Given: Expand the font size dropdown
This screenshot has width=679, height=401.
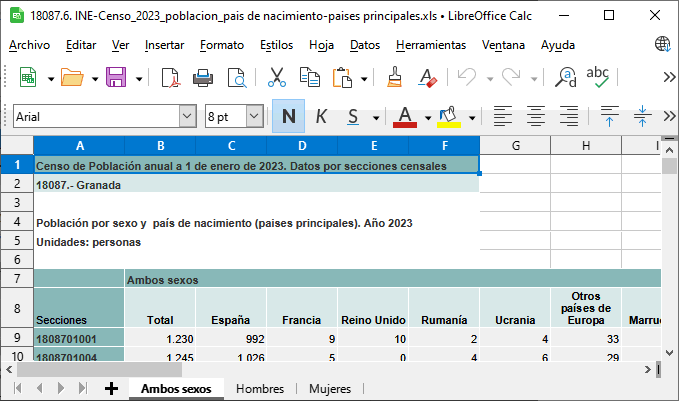Looking at the screenshot, I should click(254, 116).
